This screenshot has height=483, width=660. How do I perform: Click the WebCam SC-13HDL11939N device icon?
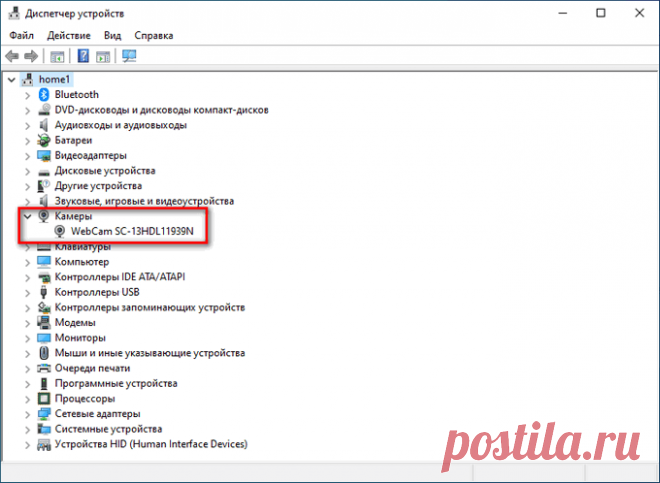coord(60,231)
